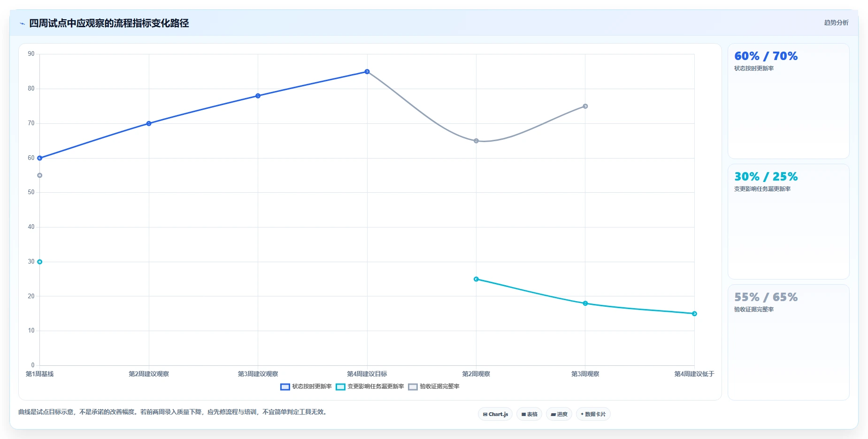Click the gray data point at 第3周观察 (75)

coord(585,106)
